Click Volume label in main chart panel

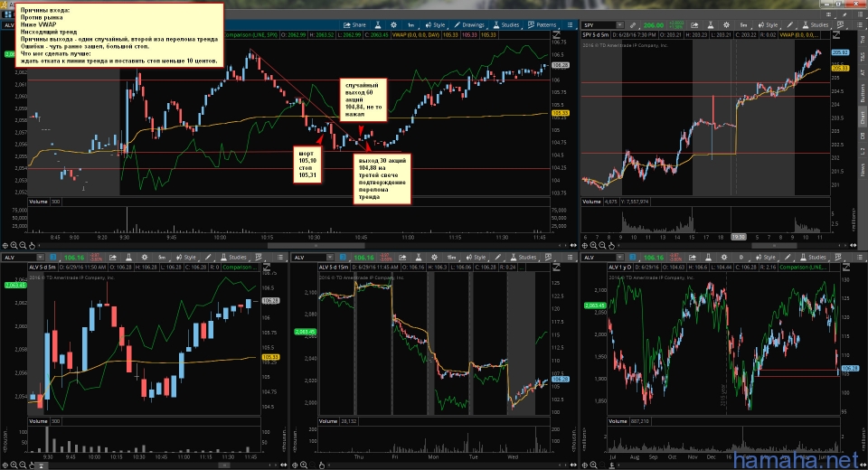click(x=38, y=202)
